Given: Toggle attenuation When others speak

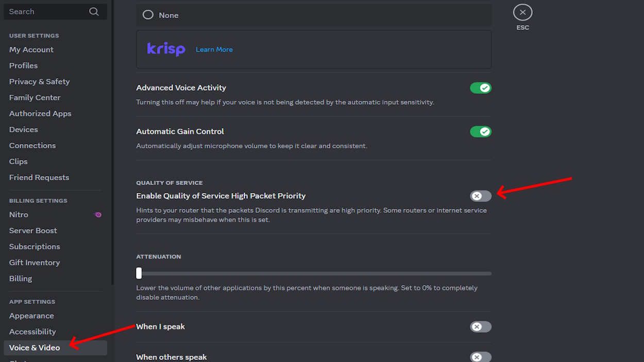Looking at the screenshot, I should click(x=481, y=356).
